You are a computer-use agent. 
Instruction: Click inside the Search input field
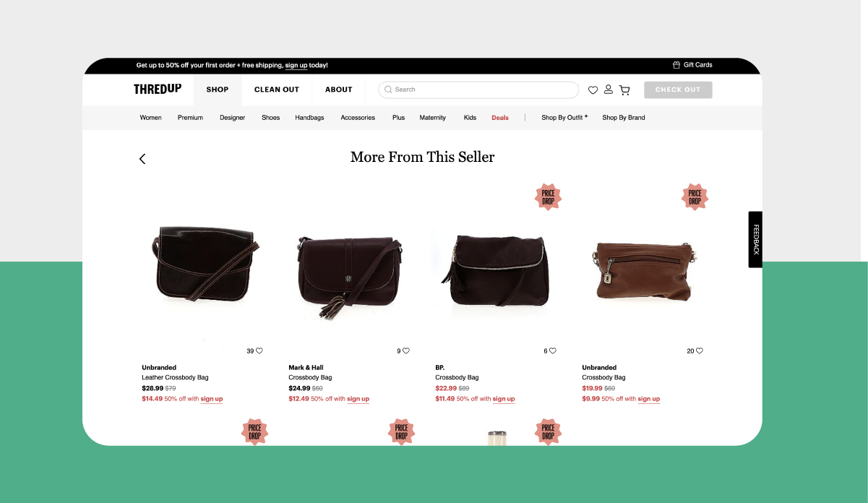click(x=478, y=90)
